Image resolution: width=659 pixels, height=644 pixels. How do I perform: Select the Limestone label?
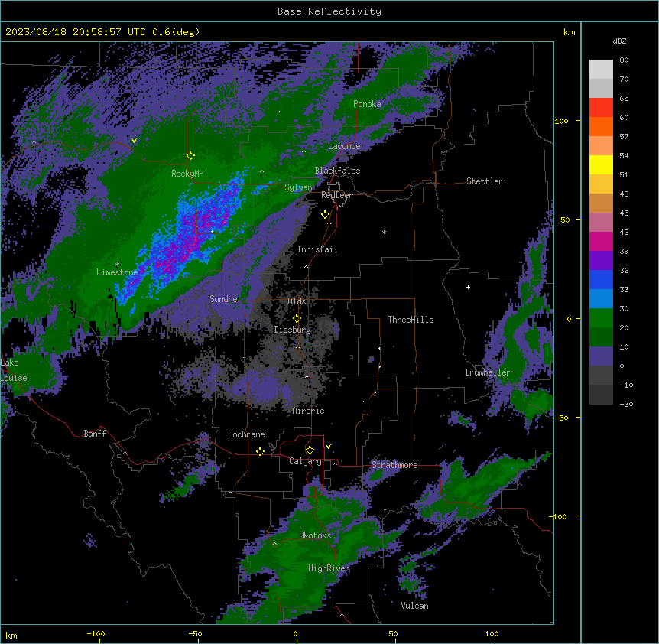tap(117, 272)
